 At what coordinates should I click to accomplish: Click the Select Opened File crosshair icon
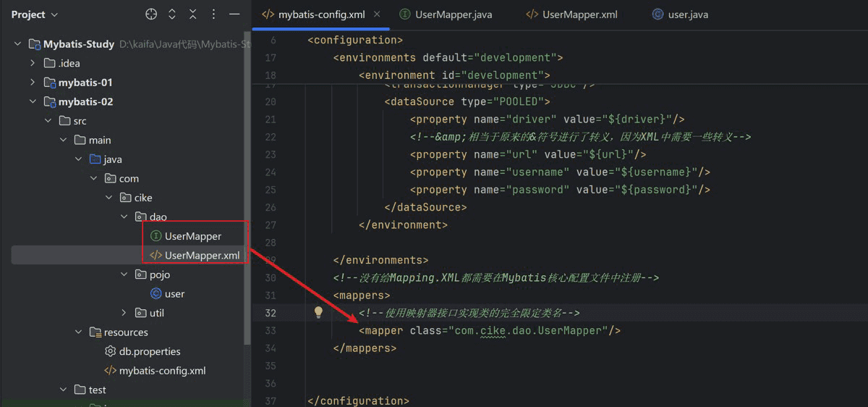click(151, 14)
